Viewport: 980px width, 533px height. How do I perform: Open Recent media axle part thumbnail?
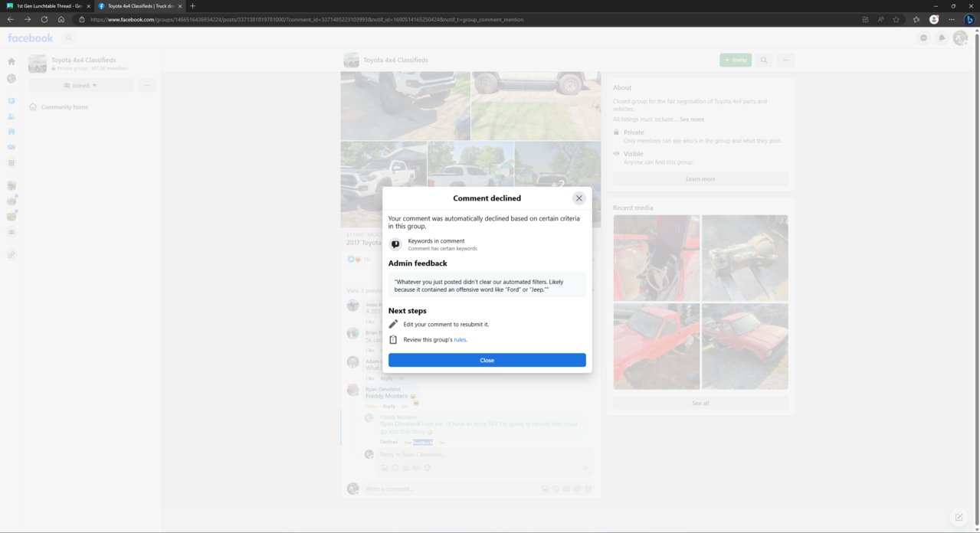[745, 258]
